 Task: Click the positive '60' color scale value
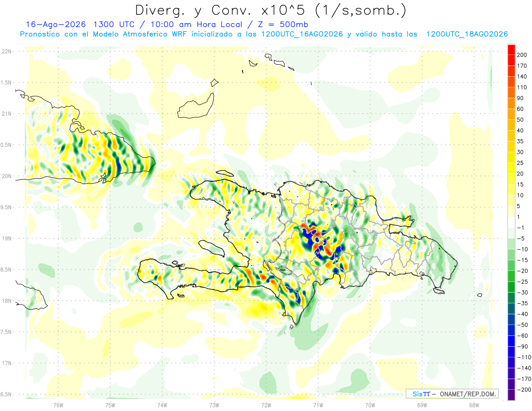tap(520, 109)
